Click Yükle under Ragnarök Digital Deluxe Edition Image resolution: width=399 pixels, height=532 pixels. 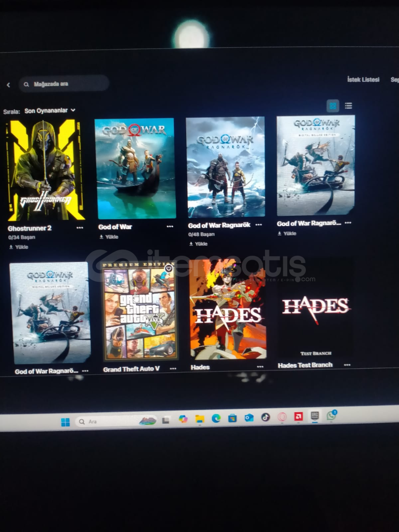[287, 233]
